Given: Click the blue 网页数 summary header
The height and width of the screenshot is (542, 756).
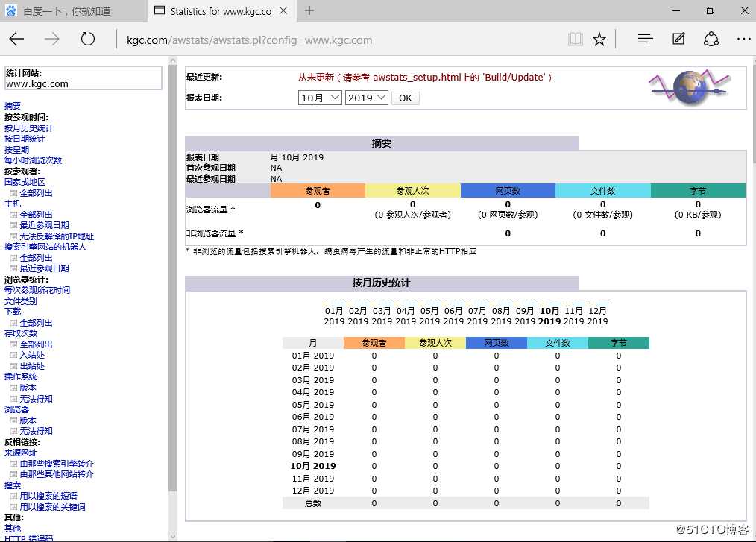Looking at the screenshot, I should [x=508, y=191].
